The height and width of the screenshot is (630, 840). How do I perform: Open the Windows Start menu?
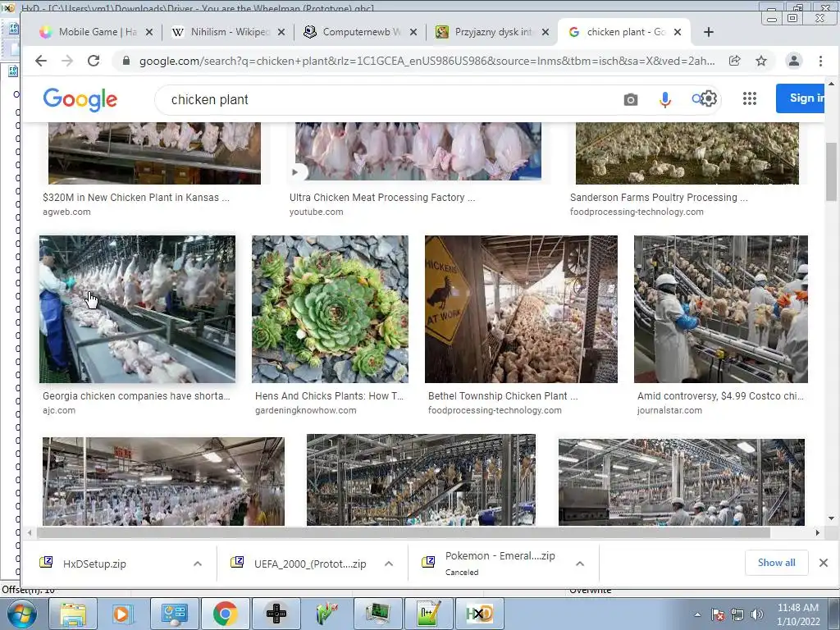click(x=22, y=614)
